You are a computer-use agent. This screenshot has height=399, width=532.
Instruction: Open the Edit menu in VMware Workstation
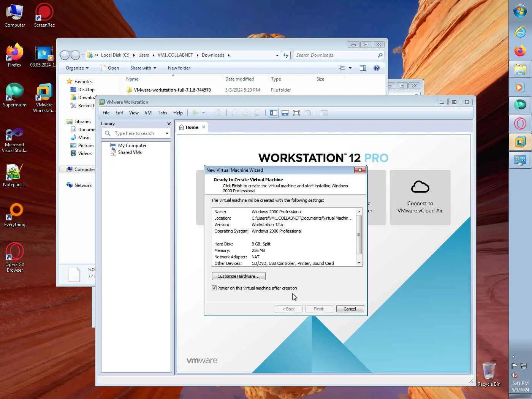(x=119, y=113)
